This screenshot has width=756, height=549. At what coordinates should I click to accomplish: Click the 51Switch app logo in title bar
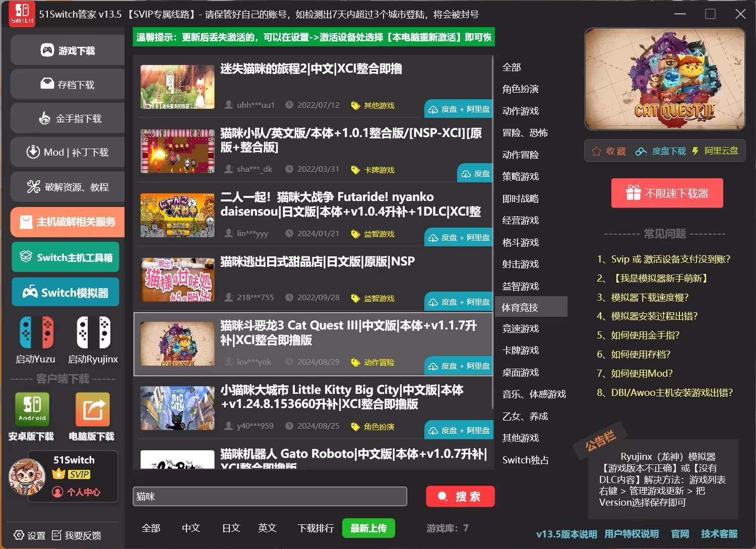pyautogui.click(x=22, y=14)
